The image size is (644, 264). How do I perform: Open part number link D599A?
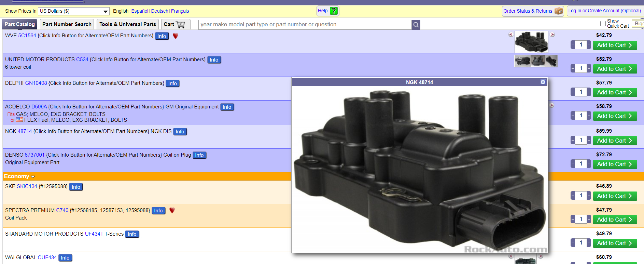[39, 107]
